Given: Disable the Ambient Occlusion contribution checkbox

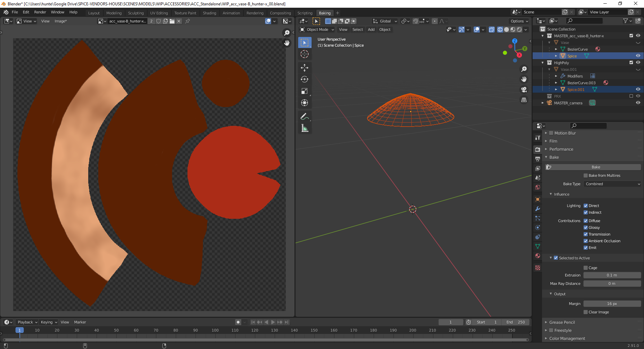Looking at the screenshot, I should (586, 241).
